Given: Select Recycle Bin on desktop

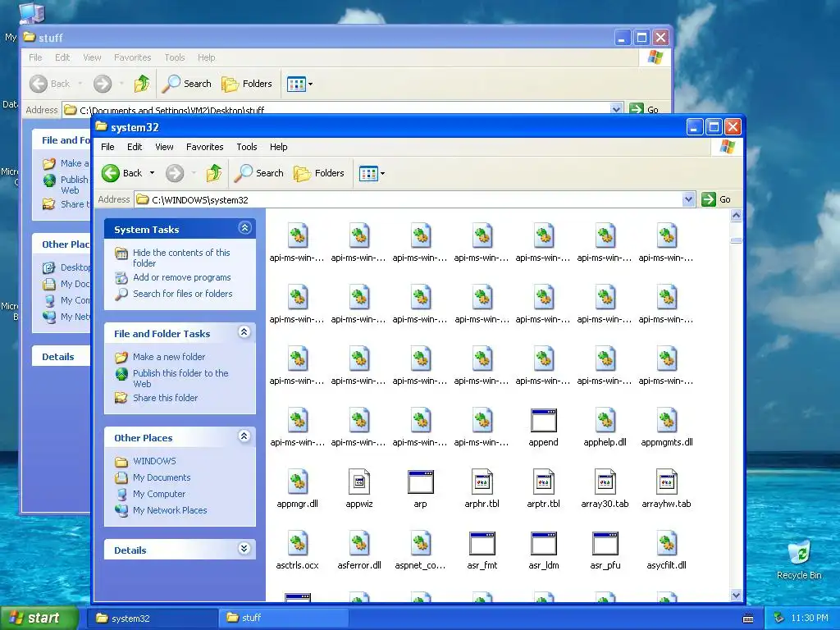Looking at the screenshot, I should tap(799, 559).
